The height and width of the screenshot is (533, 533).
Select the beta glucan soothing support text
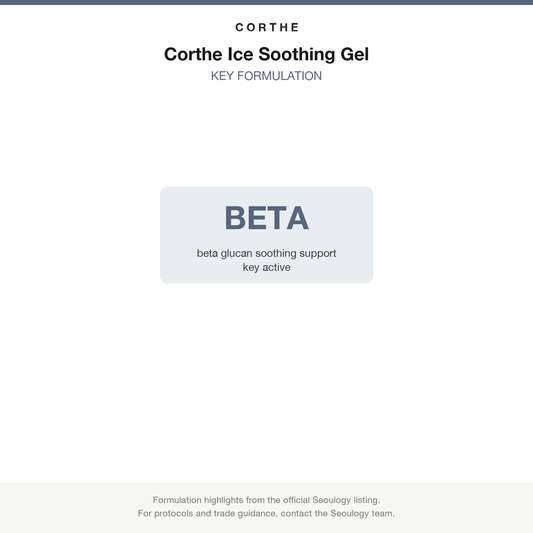[266, 253]
